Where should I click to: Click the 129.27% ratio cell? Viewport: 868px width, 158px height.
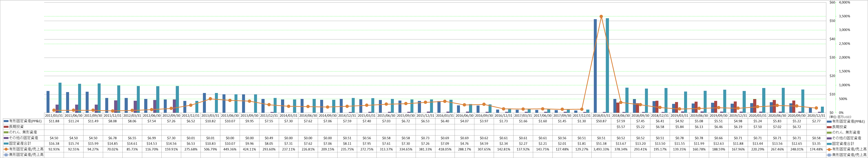[x=582, y=149]
